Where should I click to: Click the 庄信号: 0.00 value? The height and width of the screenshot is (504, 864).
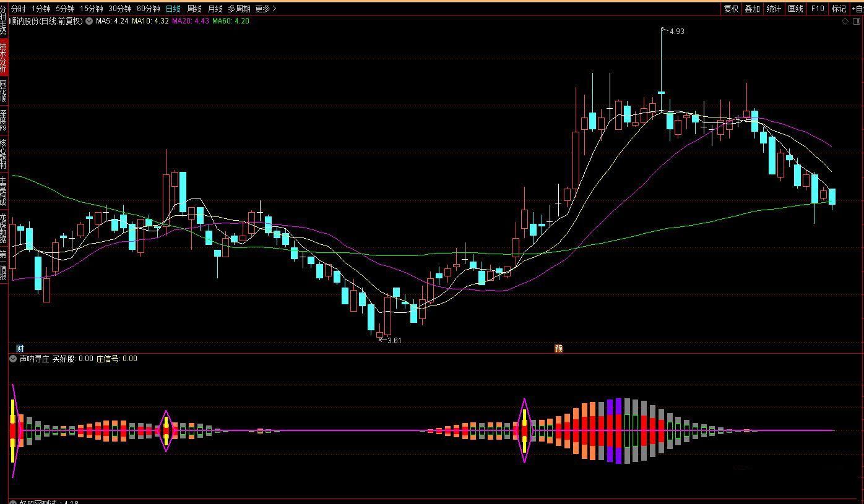[x=116, y=359]
